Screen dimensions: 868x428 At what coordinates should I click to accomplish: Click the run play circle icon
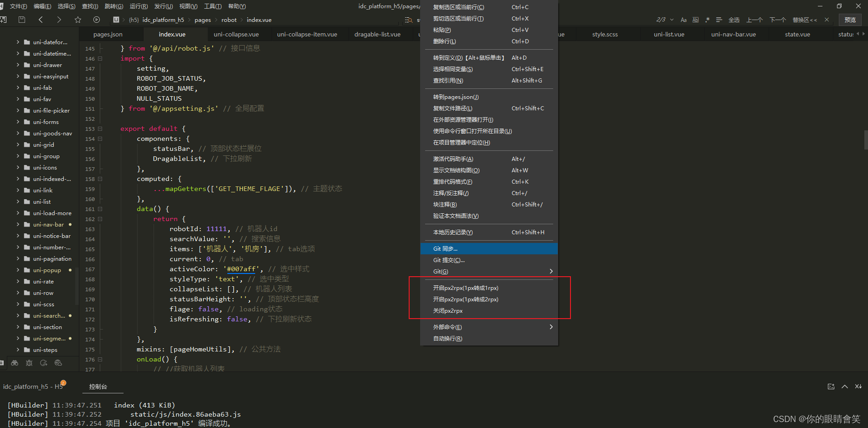point(97,20)
